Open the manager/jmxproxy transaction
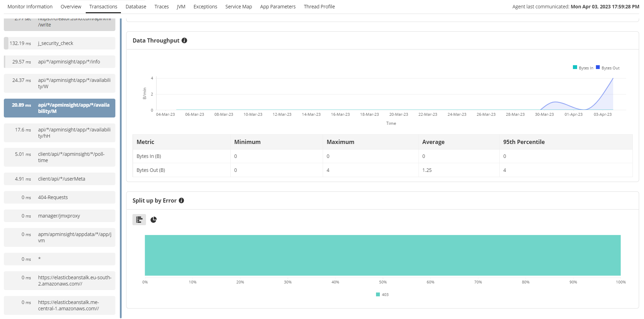This screenshot has width=644, height=319. pyautogui.click(x=60, y=216)
